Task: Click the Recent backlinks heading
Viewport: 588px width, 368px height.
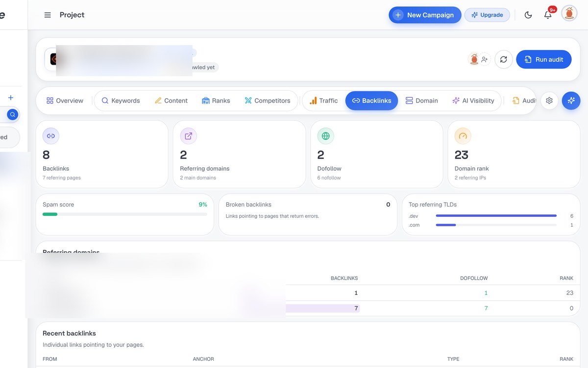Action: (x=69, y=333)
